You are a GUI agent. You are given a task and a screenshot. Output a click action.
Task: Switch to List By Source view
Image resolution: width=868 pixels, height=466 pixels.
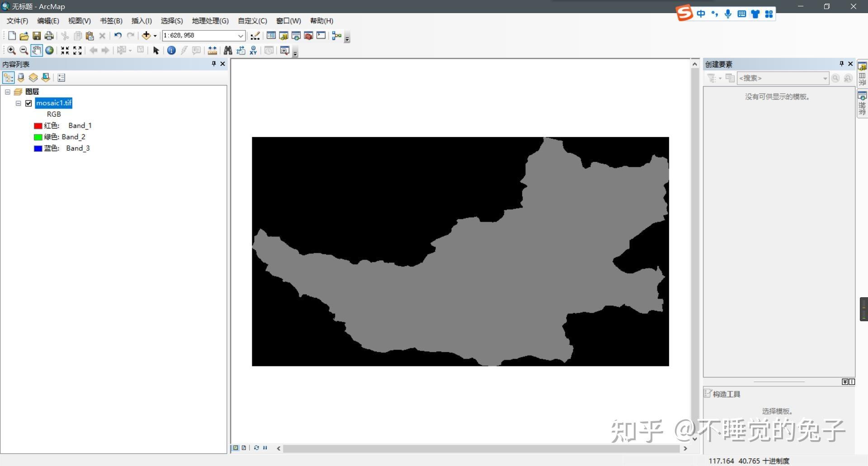[21, 78]
